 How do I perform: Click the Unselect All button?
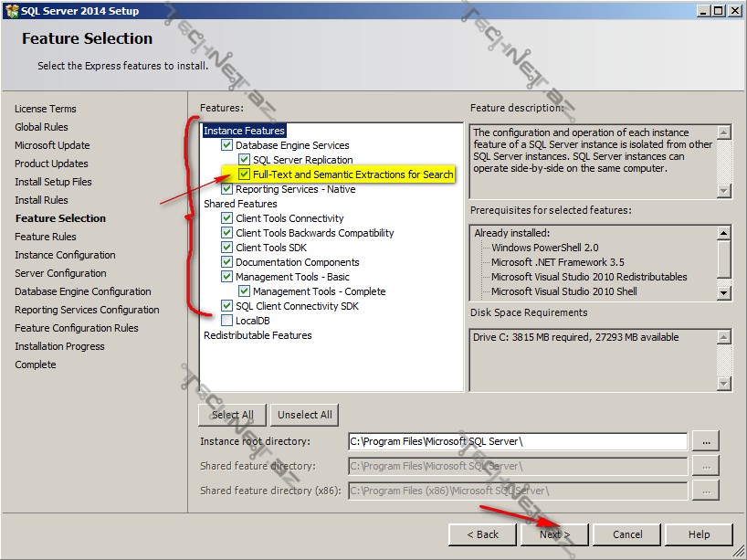click(x=304, y=414)
